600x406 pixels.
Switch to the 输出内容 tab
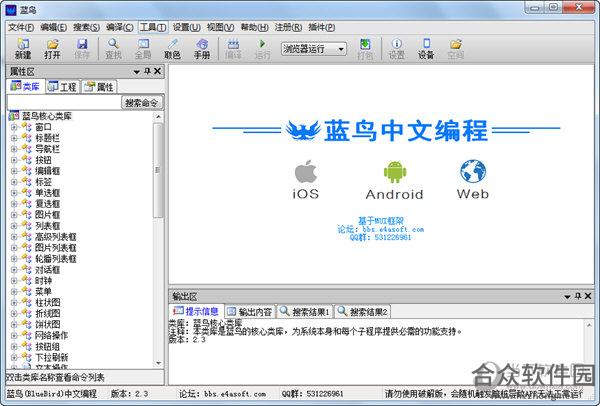pos(249,311)
